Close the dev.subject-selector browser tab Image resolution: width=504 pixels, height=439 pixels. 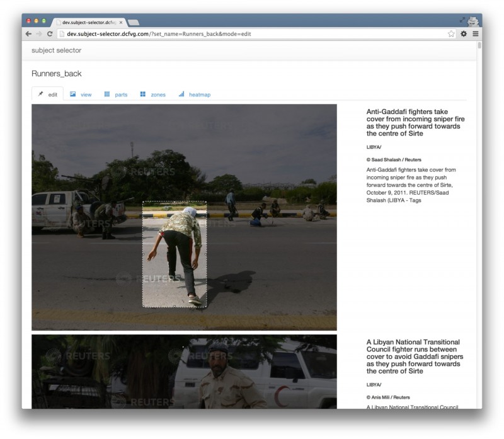[121, 22]
